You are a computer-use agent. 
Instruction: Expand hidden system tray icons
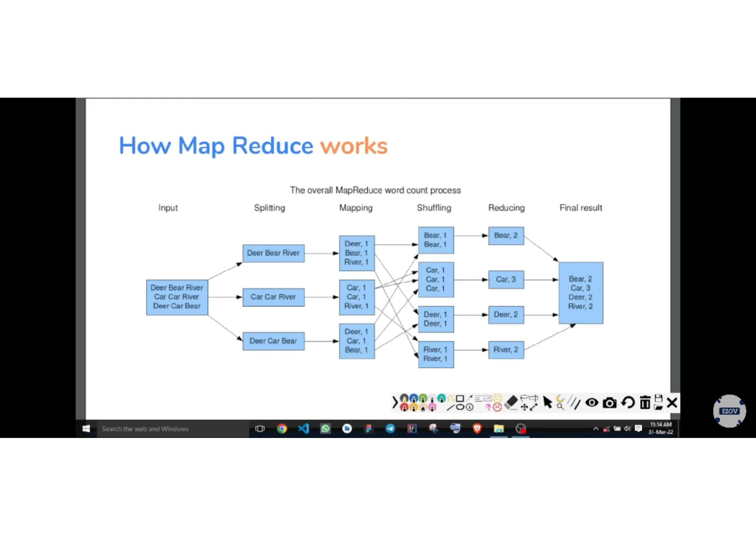pyautogui.click(x=596, y=429)
